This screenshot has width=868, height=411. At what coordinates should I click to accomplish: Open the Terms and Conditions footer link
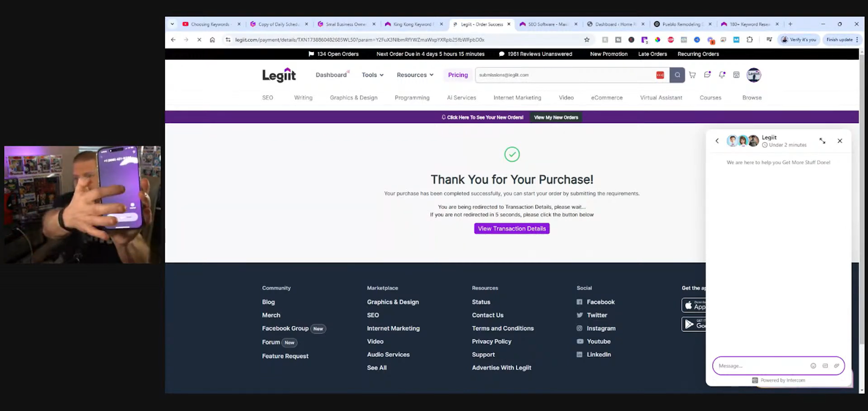[x=502, y=328]
